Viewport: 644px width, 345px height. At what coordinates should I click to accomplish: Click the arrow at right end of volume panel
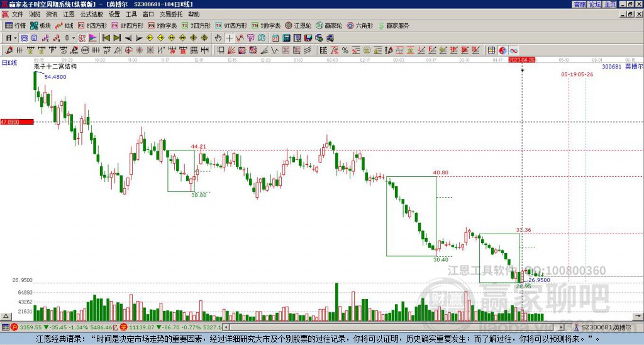coord(638,316)
